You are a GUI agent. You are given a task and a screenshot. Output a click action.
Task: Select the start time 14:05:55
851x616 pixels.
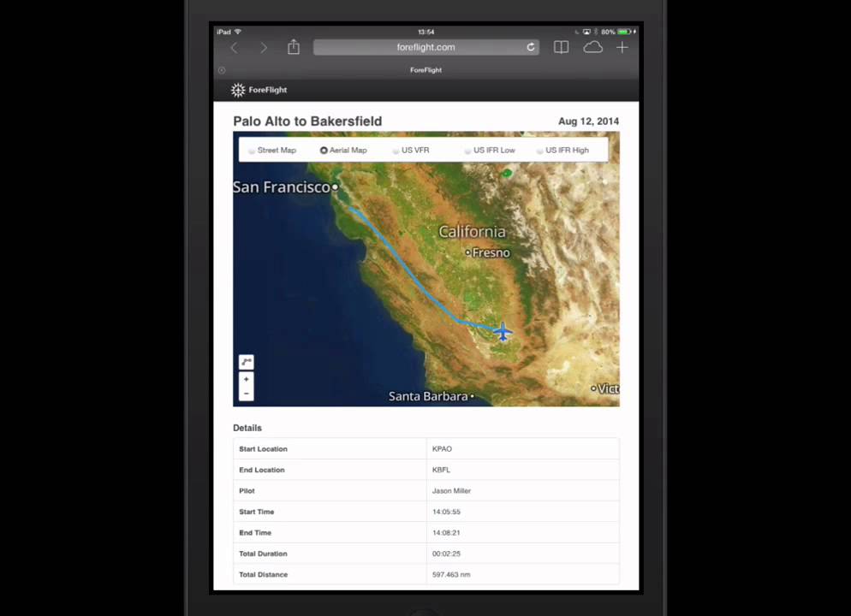point(446,512)
